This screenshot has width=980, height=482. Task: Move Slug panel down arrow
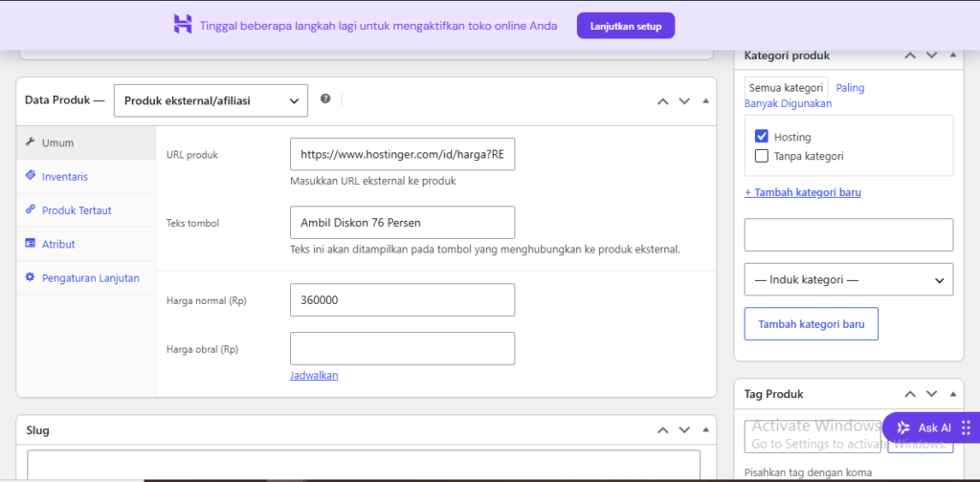click(x=684, y=430)
